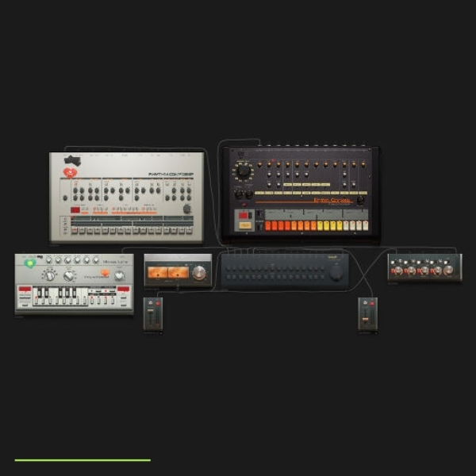This screenshot has height=476, width=476.
Task: Click the large silver knob beside the VU meters
Action: coord(199,273)
